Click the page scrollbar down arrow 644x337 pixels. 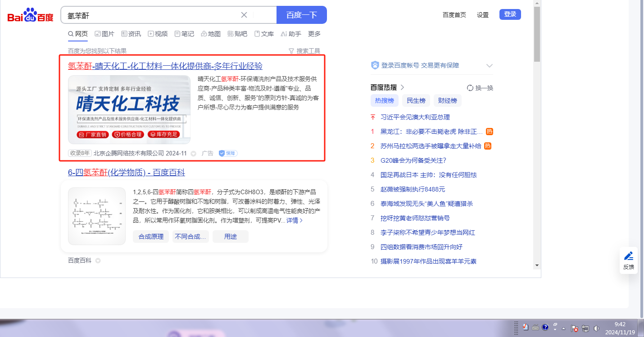click(x=537, y=265)
